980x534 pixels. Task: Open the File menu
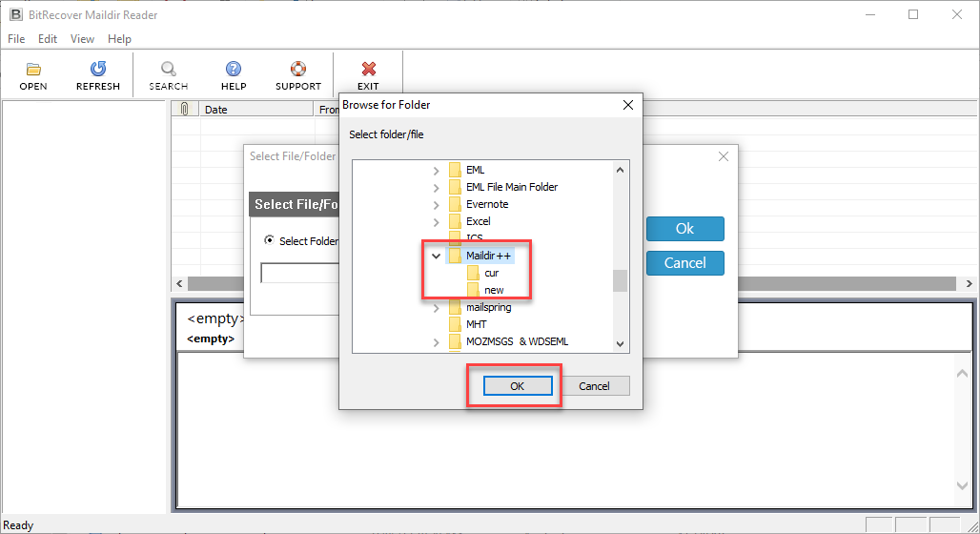[16, 39]
